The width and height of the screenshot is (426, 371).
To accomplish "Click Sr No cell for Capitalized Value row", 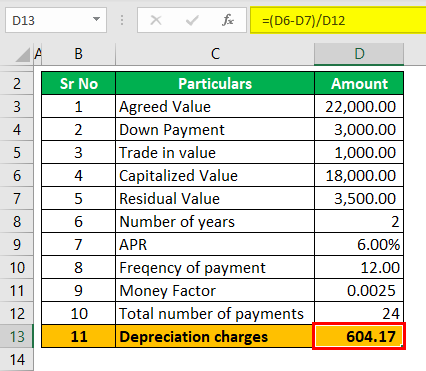I will click(79, 176).
